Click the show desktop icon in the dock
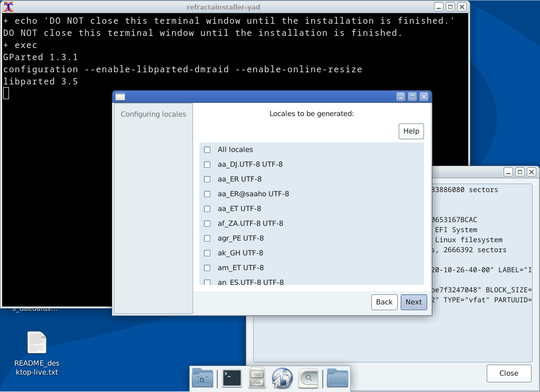540x392 pixels. [202, 378]
